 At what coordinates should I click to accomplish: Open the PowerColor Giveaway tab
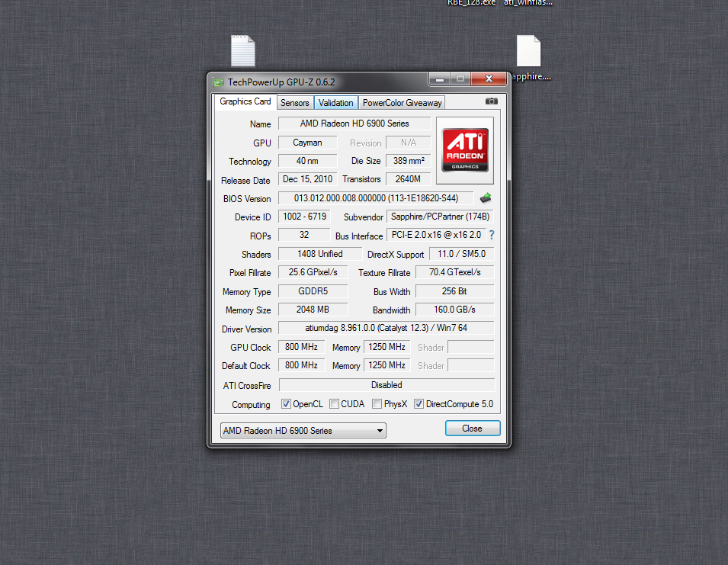coord(402,103)
